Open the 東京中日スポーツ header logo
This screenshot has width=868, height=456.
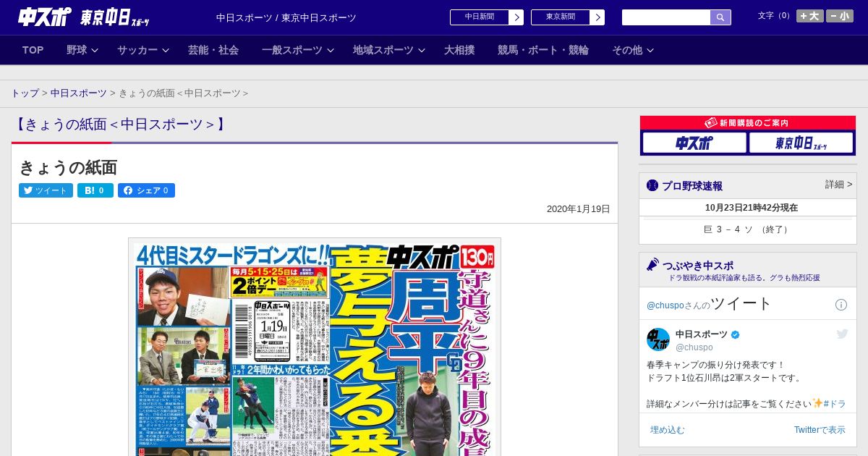115,17
